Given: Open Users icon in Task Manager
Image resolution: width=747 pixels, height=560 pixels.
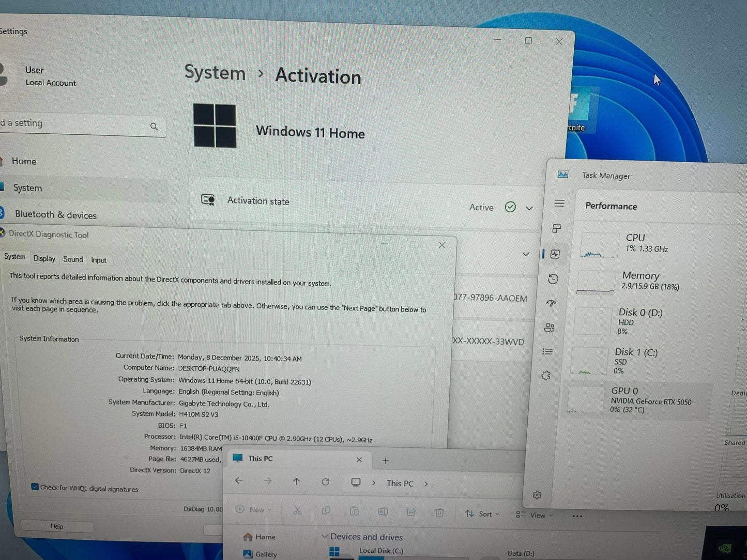Looking at the screenshot, I should (550, 328).
